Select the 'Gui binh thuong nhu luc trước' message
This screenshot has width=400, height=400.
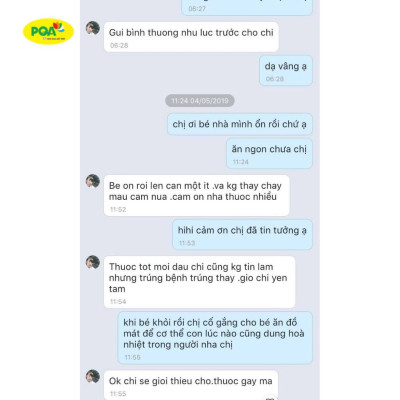pos(191,37)
